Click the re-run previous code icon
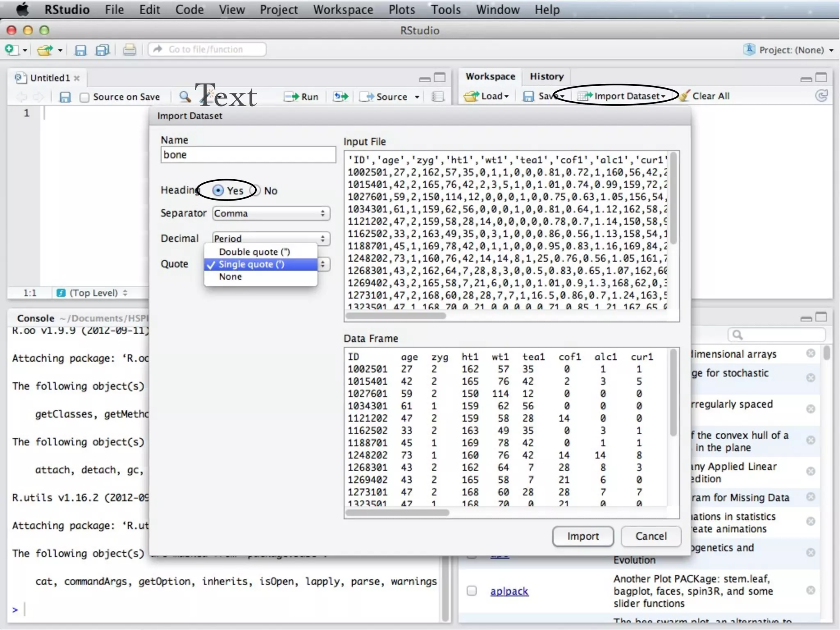 tap(340, 96)
